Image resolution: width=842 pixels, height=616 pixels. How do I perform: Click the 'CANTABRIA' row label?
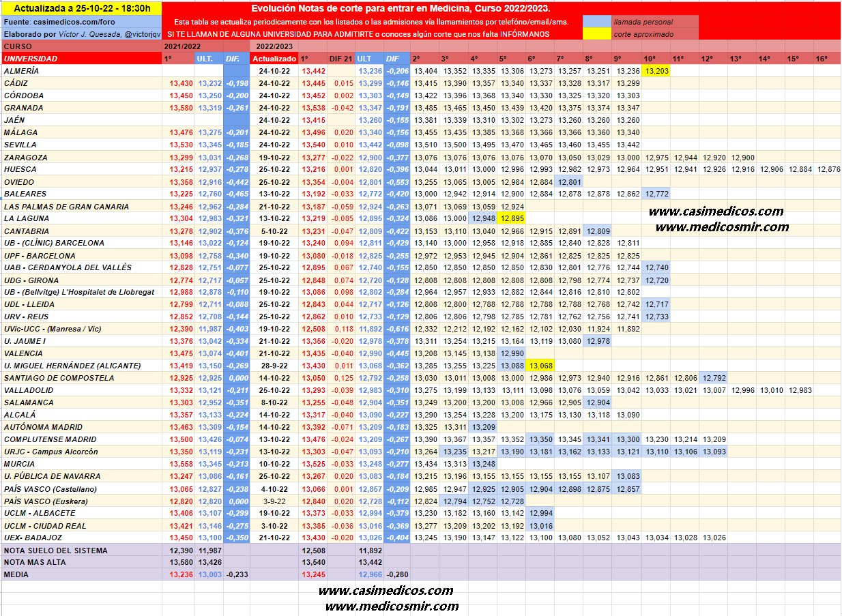[x=81, y=231]
